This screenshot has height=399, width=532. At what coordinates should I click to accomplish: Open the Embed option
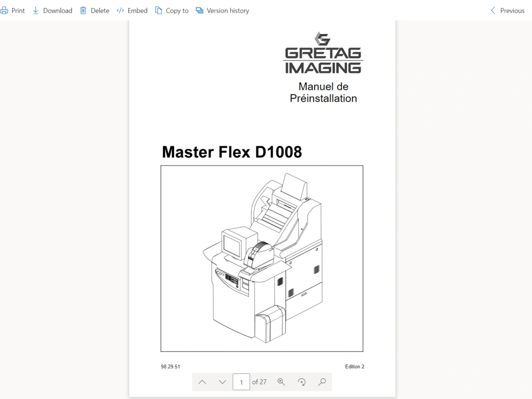point(132,11)
